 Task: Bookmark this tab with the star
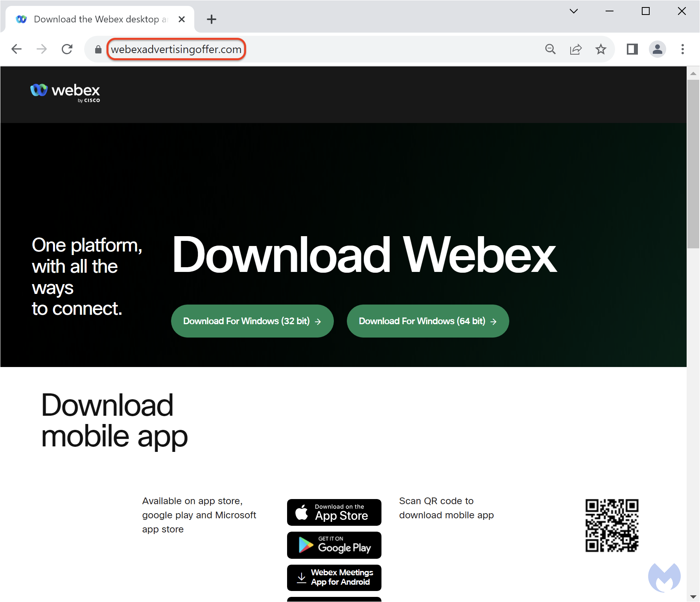601,49
